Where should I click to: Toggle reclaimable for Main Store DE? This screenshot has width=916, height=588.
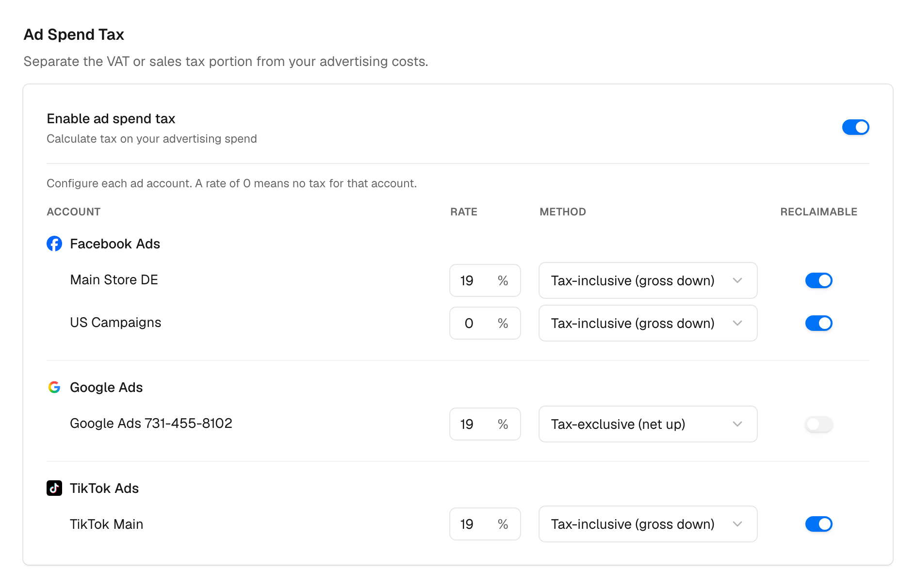[818, 280]
